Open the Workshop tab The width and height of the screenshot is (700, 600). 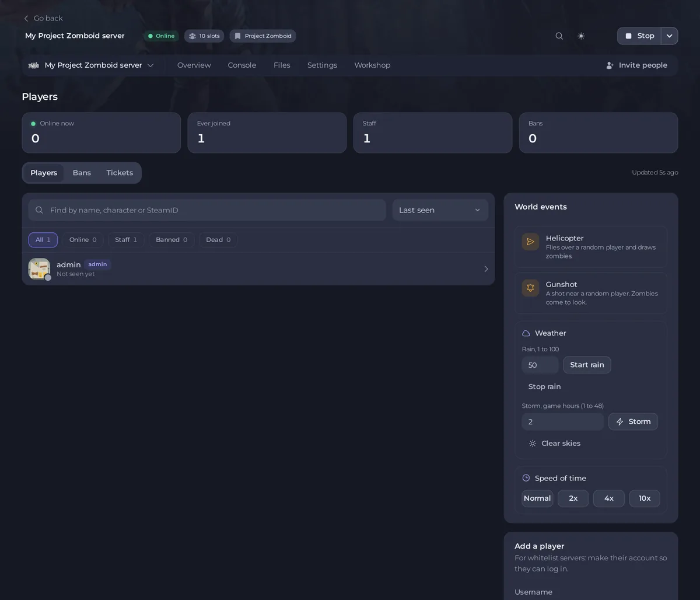coord(372,65)
